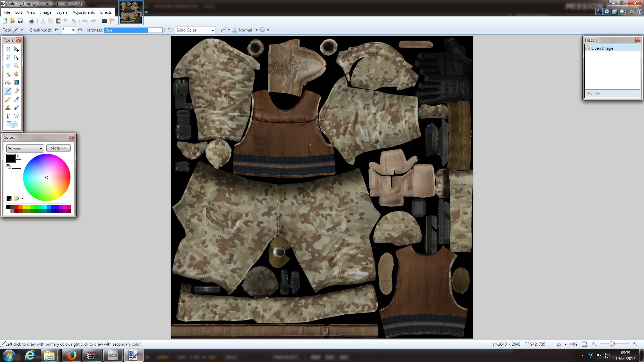The height and width of the screenshot is (362, 644).
Task: Select the Line/Curve tool
Action: tap(16, 116)
